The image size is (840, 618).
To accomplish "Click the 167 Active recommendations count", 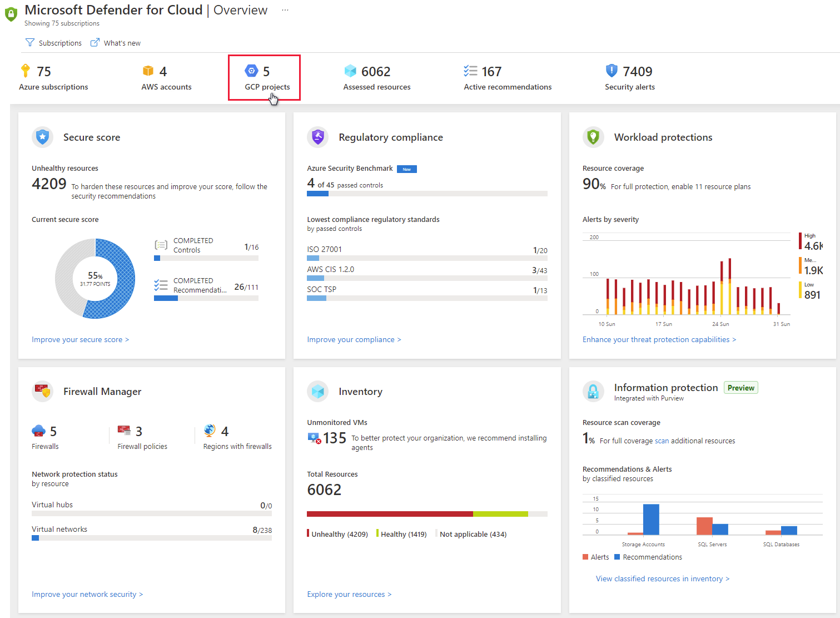I will coord(491,71).
